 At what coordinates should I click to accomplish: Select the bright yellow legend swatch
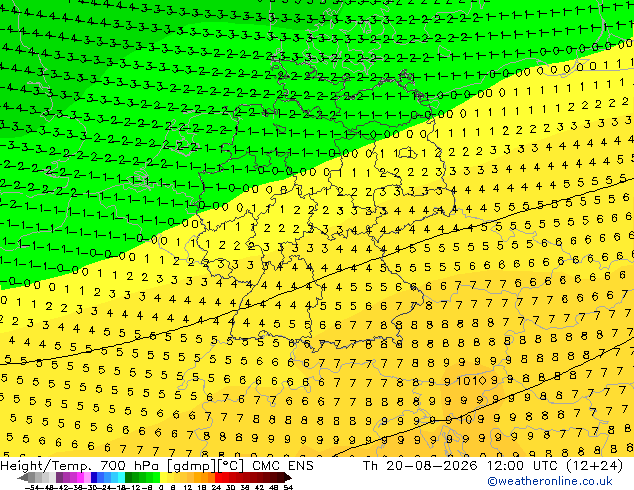(163, 477)
